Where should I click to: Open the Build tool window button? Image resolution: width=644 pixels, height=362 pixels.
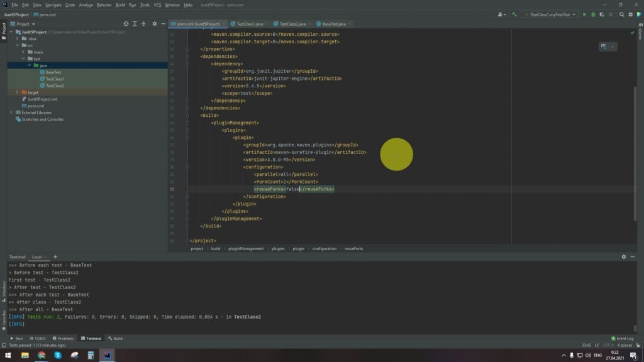point(116,339)
